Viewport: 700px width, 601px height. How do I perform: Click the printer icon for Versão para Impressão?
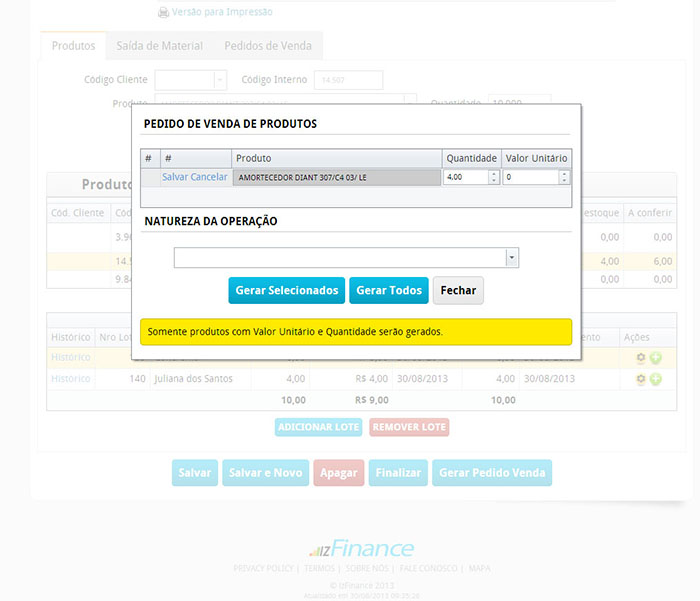pos(163,12)
